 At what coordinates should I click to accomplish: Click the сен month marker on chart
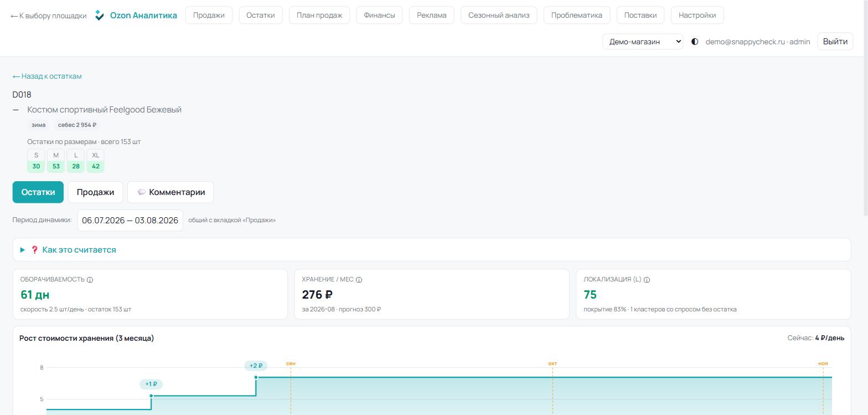tap(291, 363)
